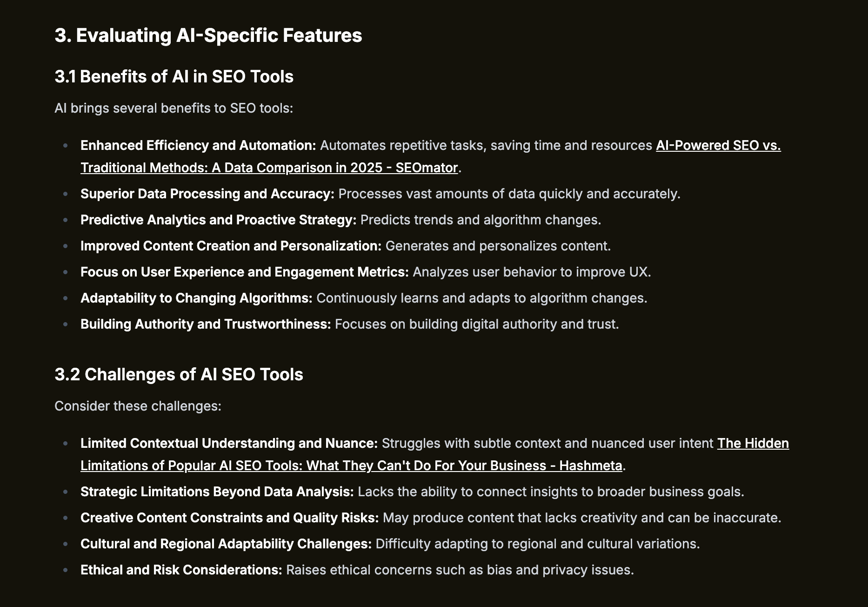Click the '3.2 Challenges of AI SEO Tools' heading
Image resolution: width=868 pixels, height=607 pixels.
[x=179, y=374]
